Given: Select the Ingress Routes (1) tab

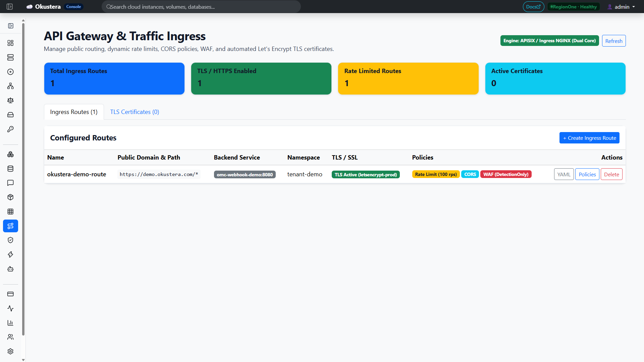Looking at the screenshot, I should coord(74,112).
